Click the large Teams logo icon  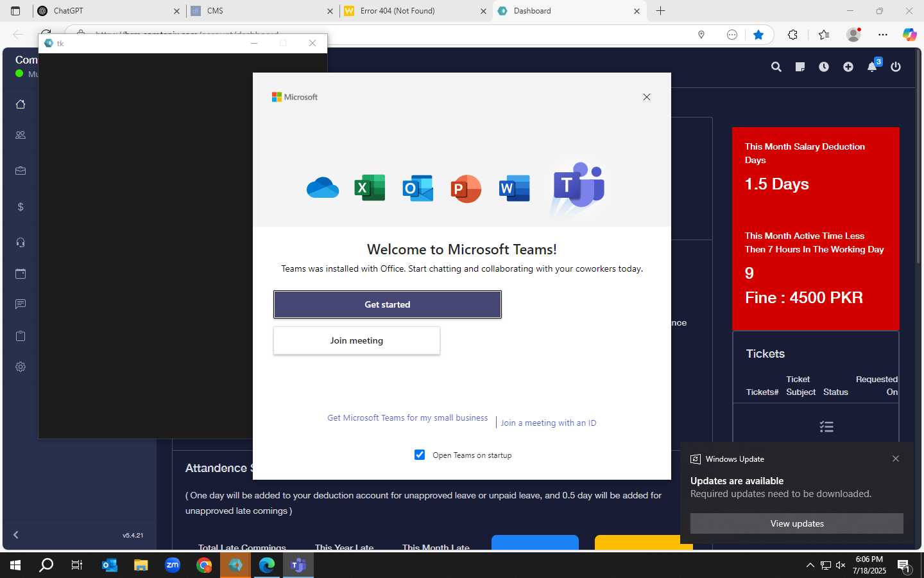578,184
